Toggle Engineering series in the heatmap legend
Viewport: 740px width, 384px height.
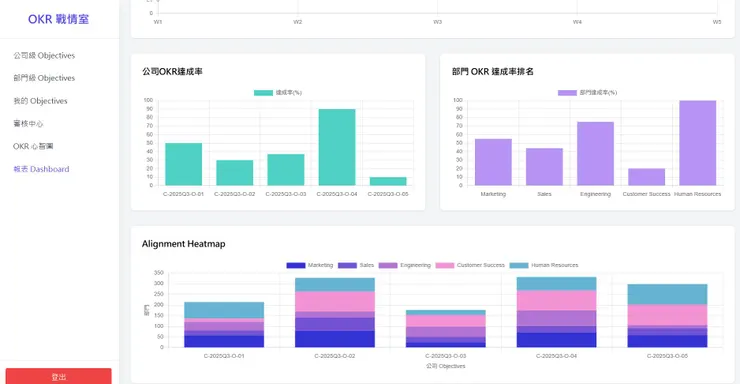pos(405,265)
